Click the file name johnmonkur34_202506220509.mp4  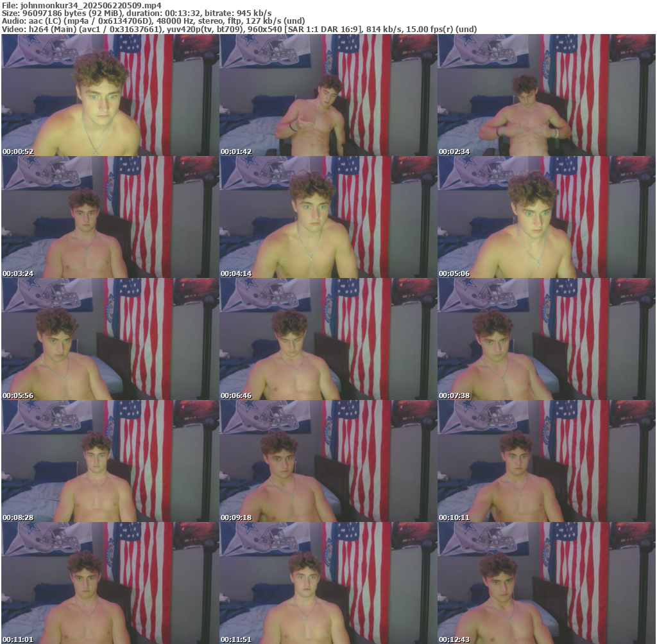point(90,5)
